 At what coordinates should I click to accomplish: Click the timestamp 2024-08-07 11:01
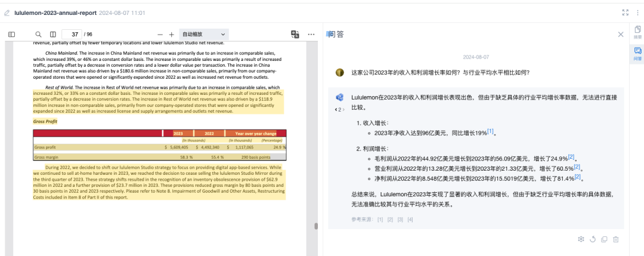pos(122,13)
